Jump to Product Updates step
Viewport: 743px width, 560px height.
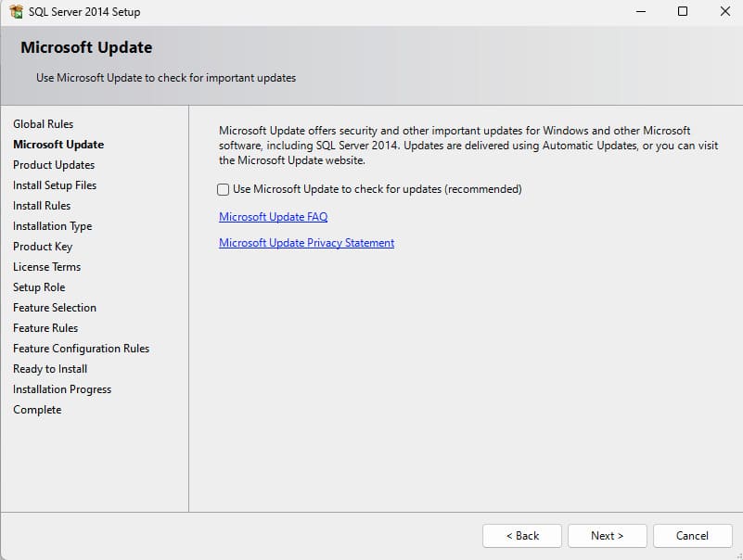54,165
